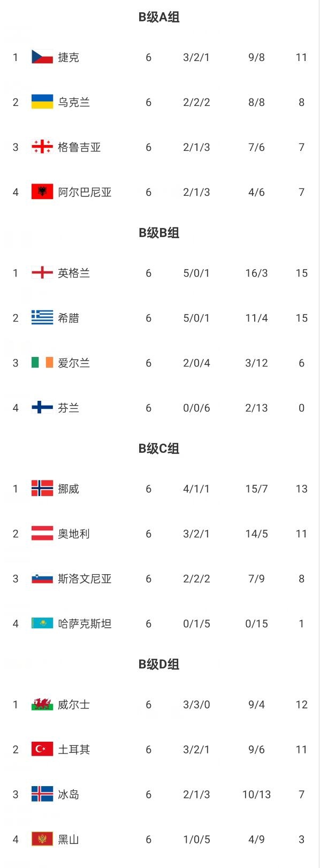Select the Georgia flag icon
The height and width of the screenshot is (868, 320).
[42, 147]
